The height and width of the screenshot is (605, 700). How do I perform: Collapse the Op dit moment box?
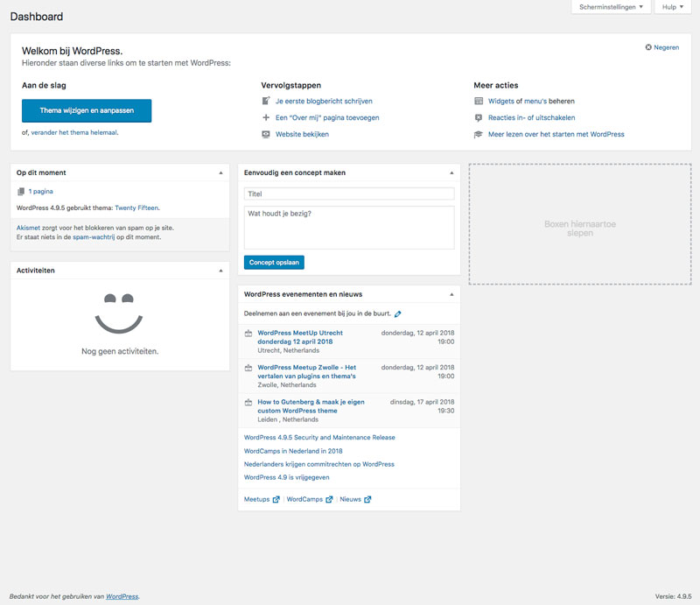(220, 172)
